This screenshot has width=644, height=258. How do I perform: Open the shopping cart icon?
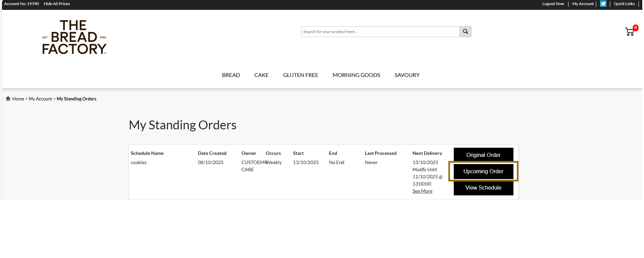coord(630,32)
